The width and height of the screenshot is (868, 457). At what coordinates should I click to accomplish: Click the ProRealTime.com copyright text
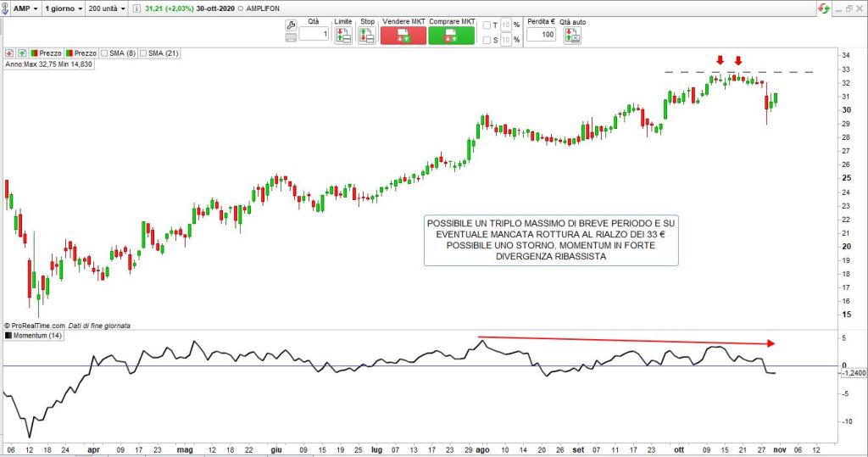[x=34, y=326]
